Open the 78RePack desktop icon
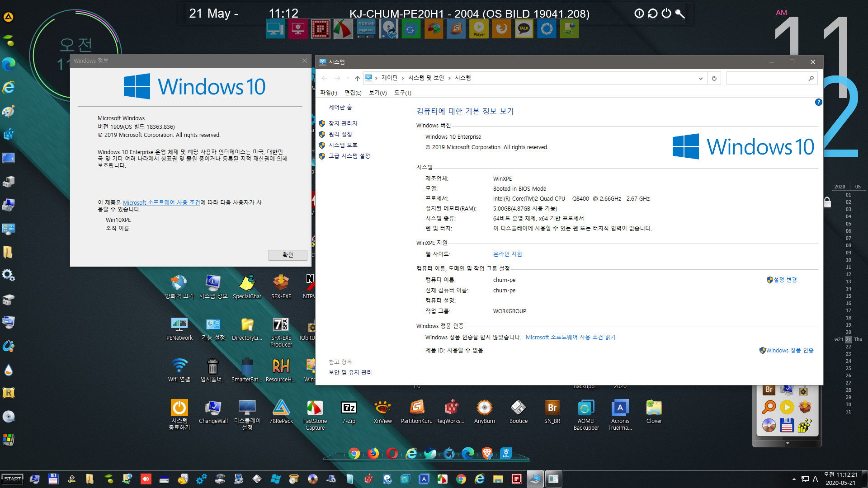The height and width of the screenshot is (488, 868). (x=281, y=412)
